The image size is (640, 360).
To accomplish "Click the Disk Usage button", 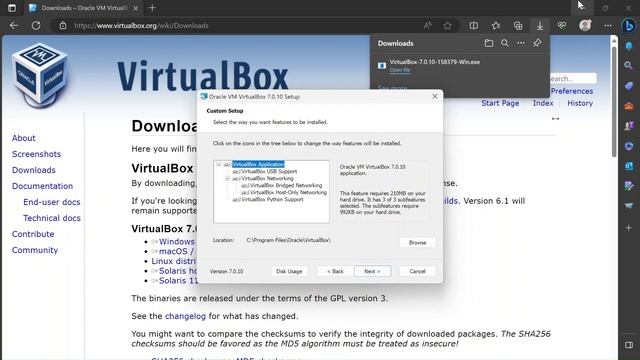I will pyautogui.click(x=289, y=271).
